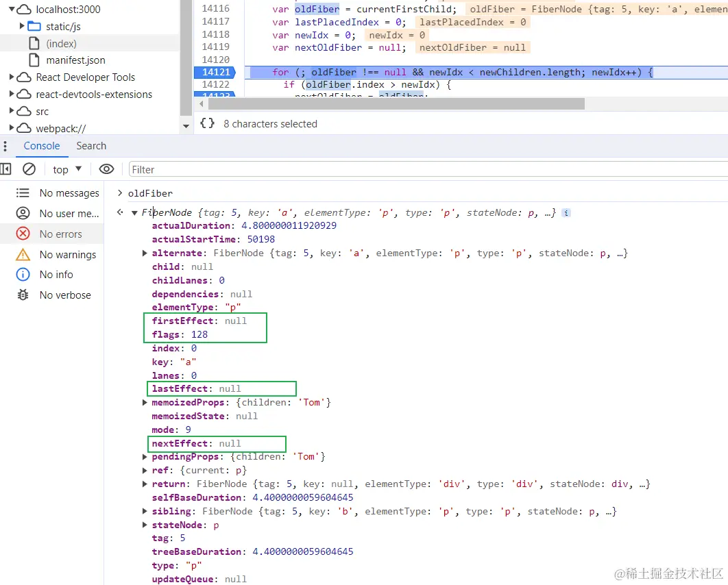Create a live expression with eye icon
The width and height of the screenshot is (728, 585).
[106, 169]
